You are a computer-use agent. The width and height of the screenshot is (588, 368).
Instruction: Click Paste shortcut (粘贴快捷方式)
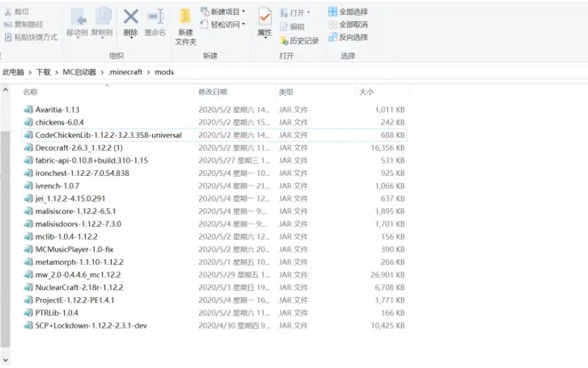(x=30, y=37)
